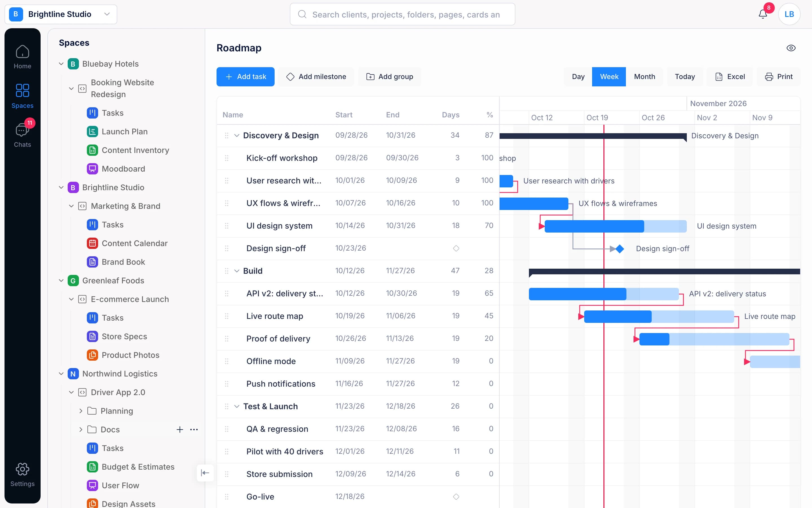812x508 pixels.
Task: Open the Moodboard whiteboard
Action: point(123,169)
